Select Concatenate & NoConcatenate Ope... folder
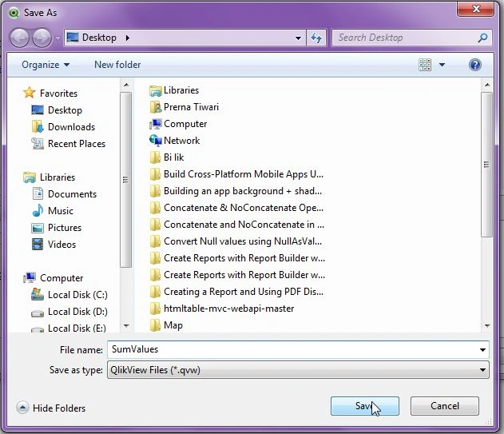 point(236,208)
